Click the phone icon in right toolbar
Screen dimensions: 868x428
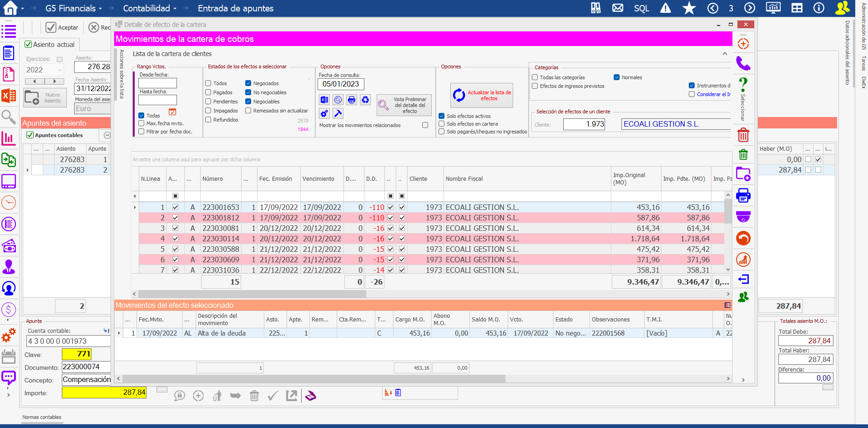[743, 64]
